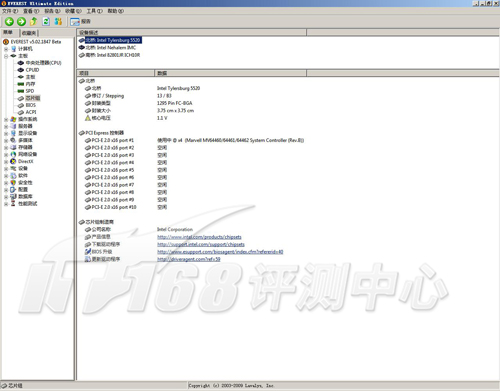Open the Help menu

pos(115,11)
